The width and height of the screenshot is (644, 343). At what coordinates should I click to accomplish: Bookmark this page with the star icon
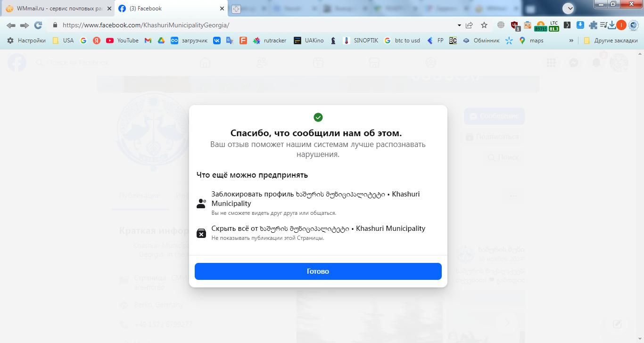[484, 25]
